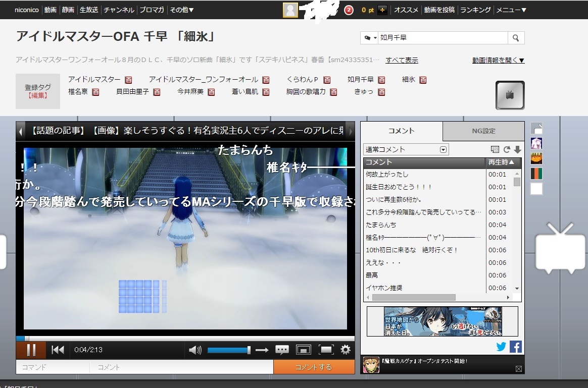This screenshot has width=588, height=388.
Task: Open the anime banner advertisement
Action: click(443, 321)
